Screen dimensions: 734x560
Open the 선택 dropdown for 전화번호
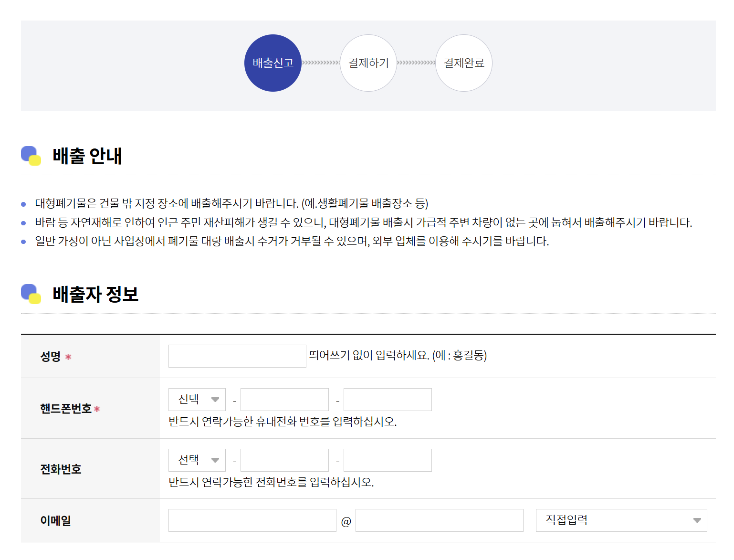[x=196, y=460]
